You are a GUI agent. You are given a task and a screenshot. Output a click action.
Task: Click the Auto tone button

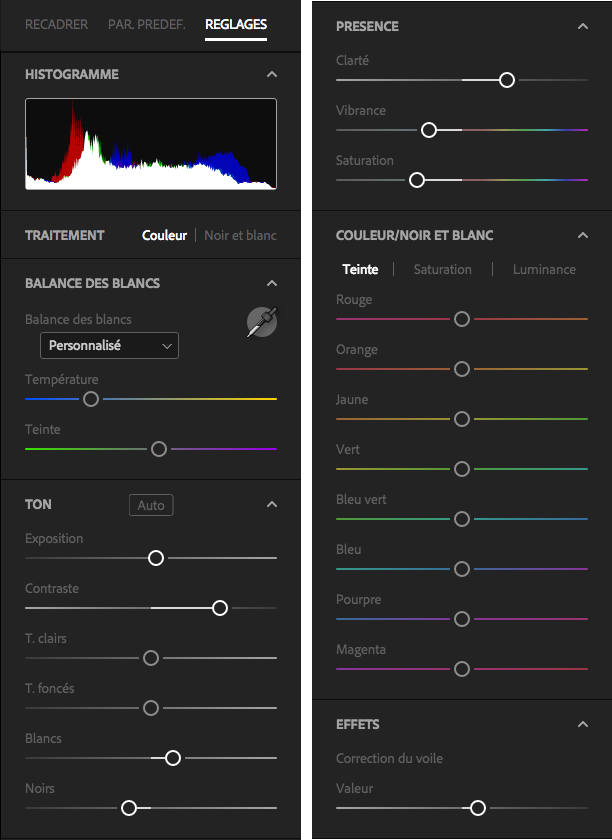tap(151, 505)
